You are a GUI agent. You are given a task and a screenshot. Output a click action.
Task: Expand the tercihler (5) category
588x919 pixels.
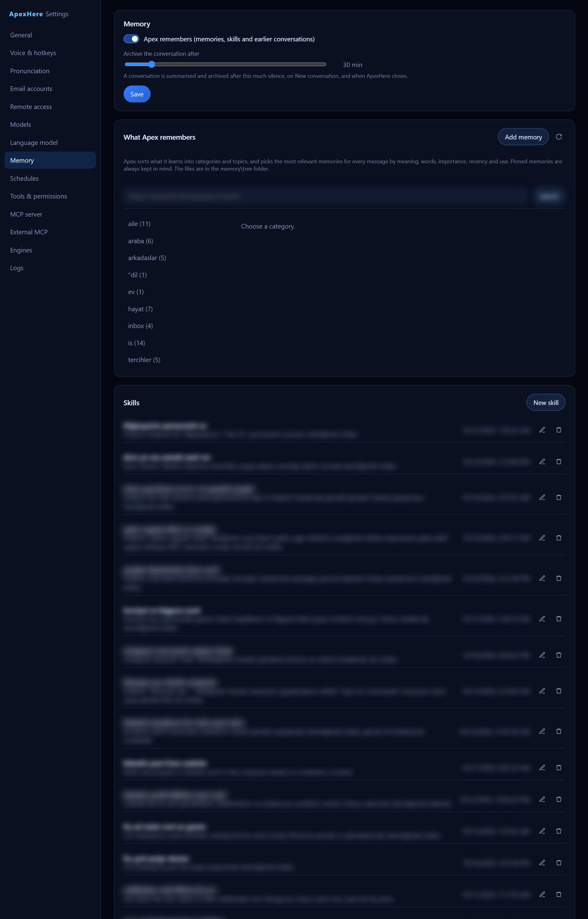coord(144,360)
